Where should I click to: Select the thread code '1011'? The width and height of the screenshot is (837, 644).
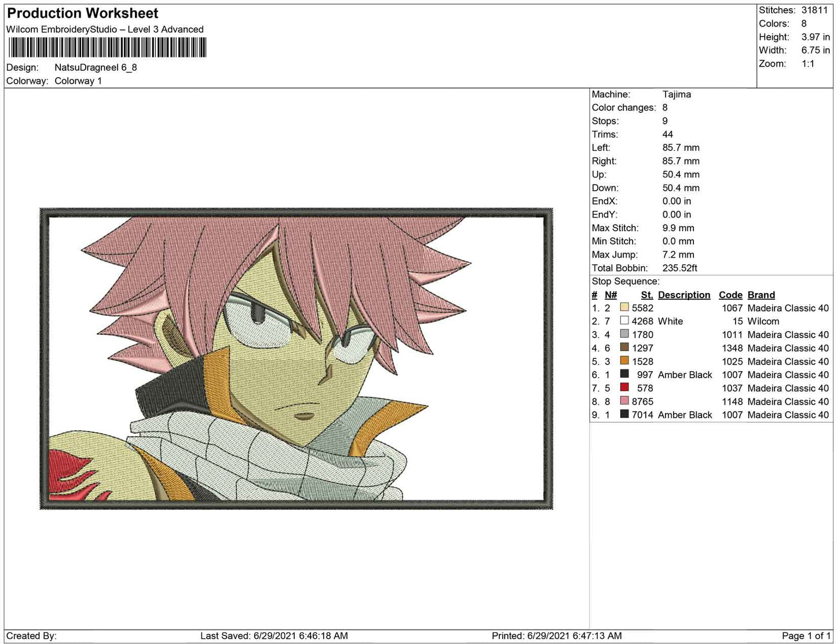tap(732, 335)
